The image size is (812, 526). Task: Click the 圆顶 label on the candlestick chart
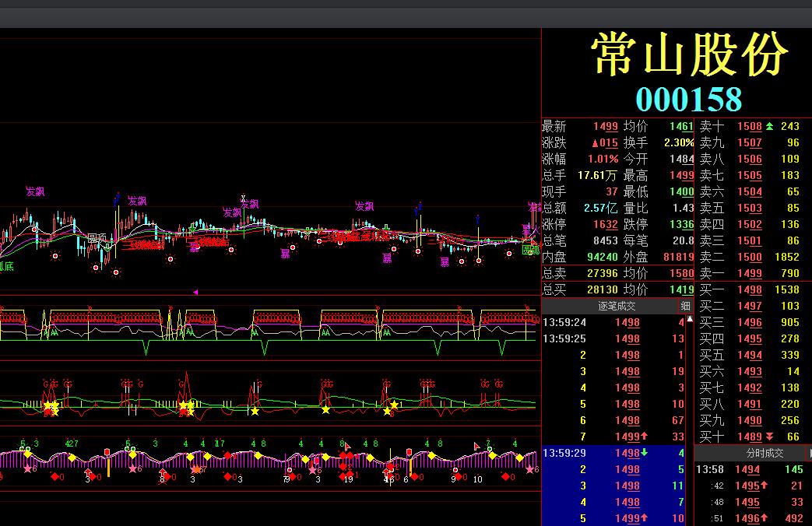pos(97,237)
